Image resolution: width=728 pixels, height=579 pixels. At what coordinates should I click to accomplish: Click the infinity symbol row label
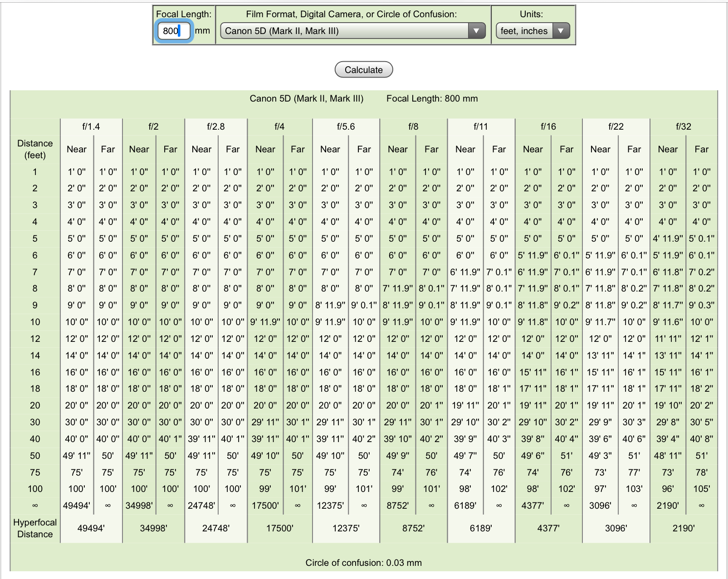35,506
